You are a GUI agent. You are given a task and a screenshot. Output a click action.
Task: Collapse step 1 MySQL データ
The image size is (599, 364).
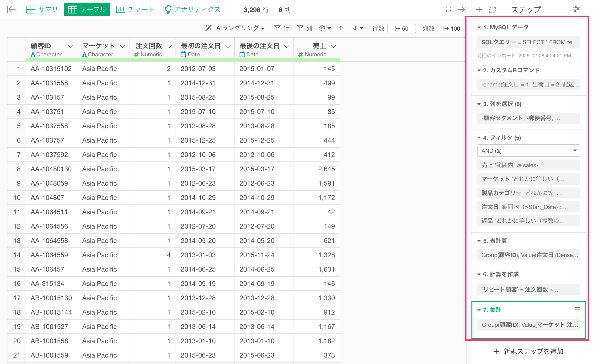[x=479, y=27]
